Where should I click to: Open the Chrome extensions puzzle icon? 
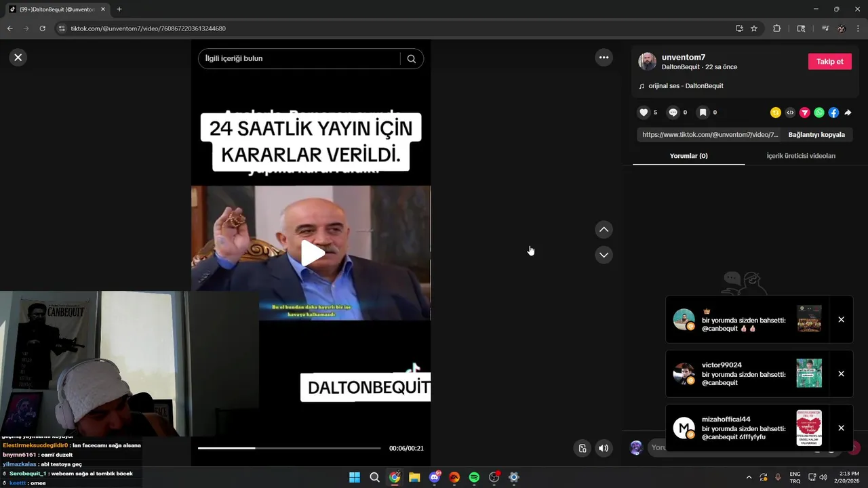coord(777,28)
